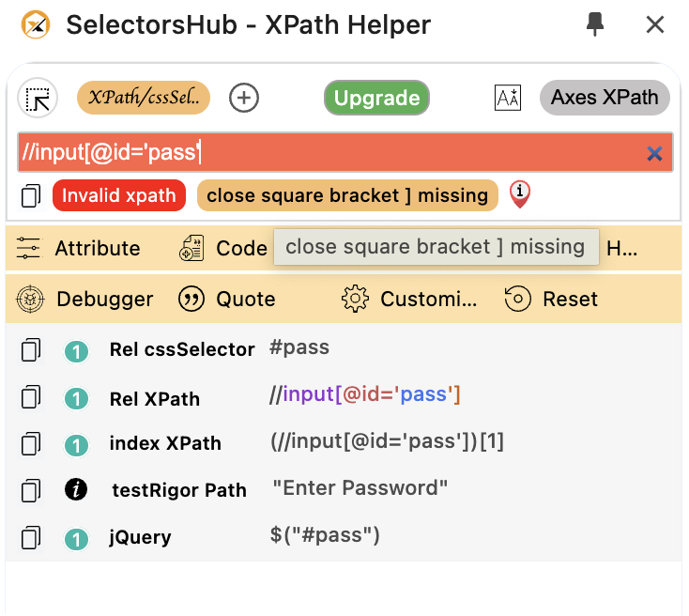This screenshot has height=616, width=689.
Task: Click the Reset circular arrow icon
Action: pyautogui.click(x=517, y=299)
